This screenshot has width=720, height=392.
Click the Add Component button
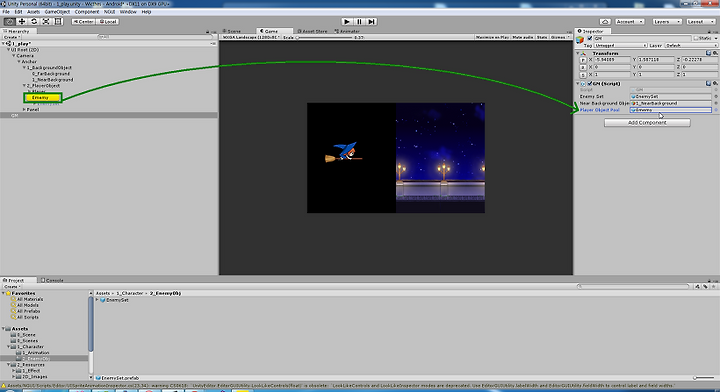click(x=647, y=123)
